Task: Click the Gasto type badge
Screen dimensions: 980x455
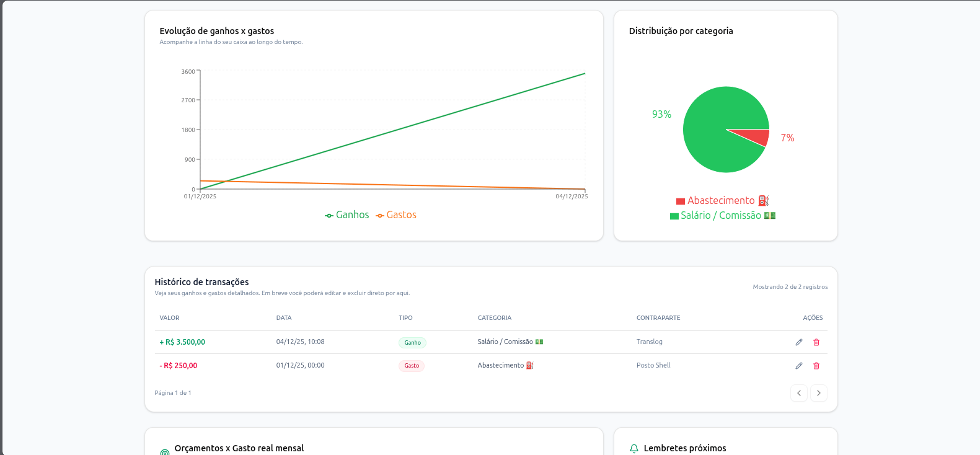Action: click(x=412, y=366)
